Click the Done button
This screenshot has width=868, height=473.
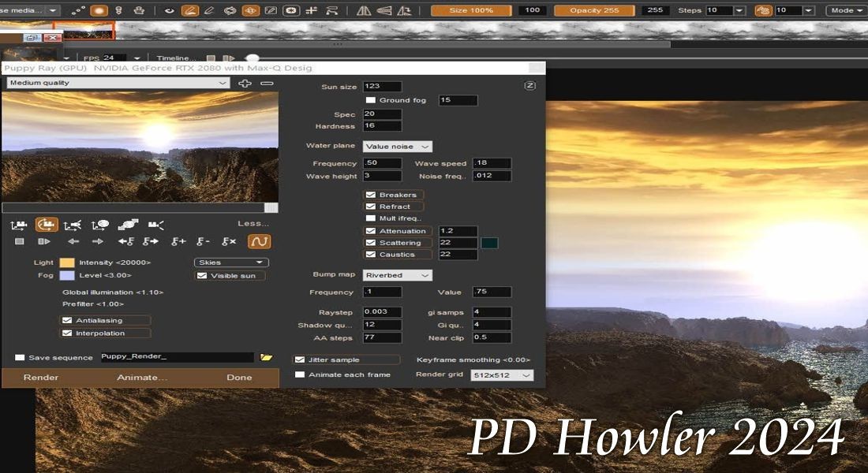click(x=240, y=377)
